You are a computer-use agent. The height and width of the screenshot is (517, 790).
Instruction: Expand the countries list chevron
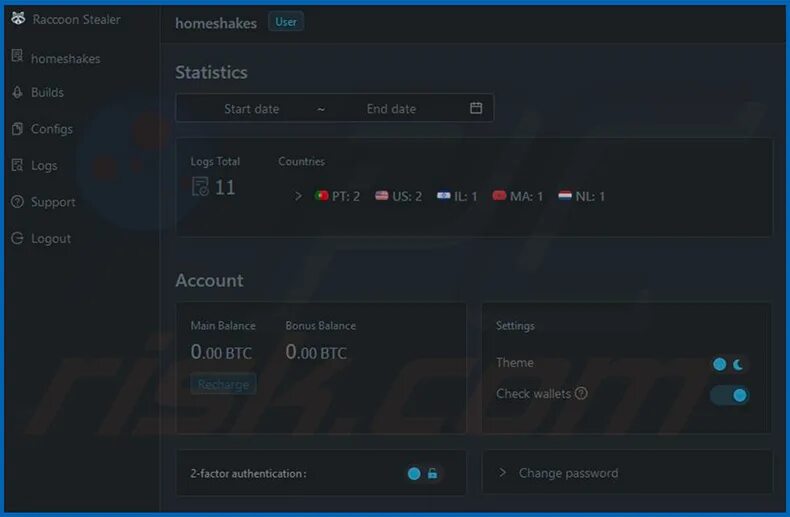[298, 196]
